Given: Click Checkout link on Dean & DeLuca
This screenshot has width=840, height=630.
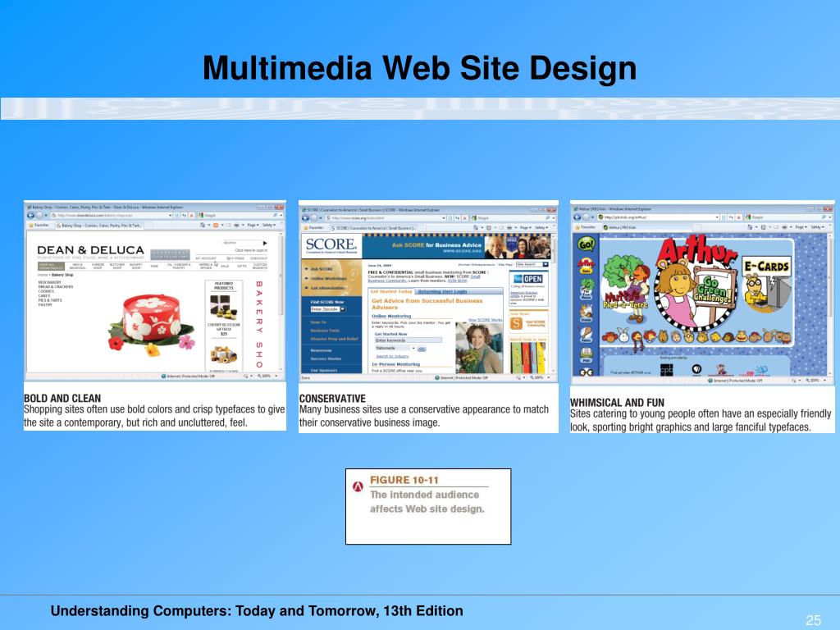Looking at the screenshot, I should [x=258, y=258].
